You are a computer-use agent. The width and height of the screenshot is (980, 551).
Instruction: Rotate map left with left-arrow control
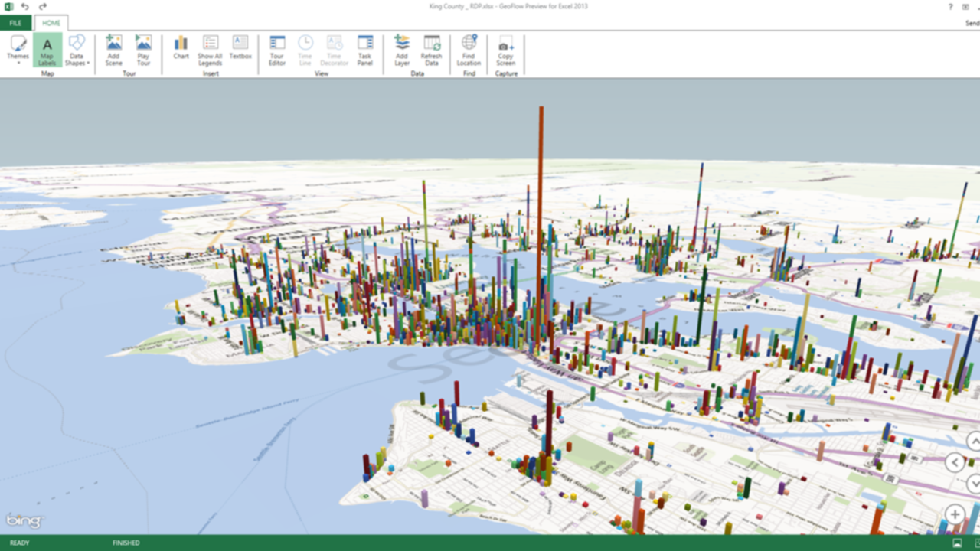pyautogui.click(x=954, y=462)
